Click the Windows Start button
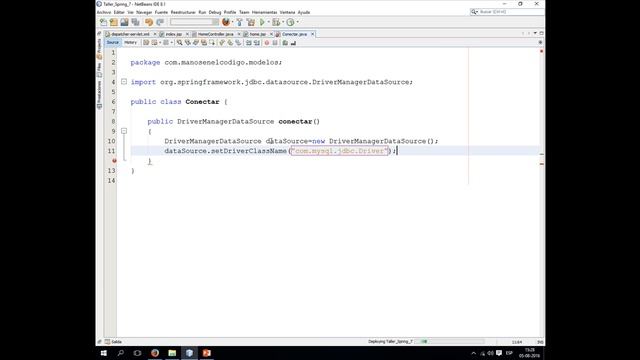Image resolution: width=640 pixels, height=360 pixels. click(x=104, y=353)
